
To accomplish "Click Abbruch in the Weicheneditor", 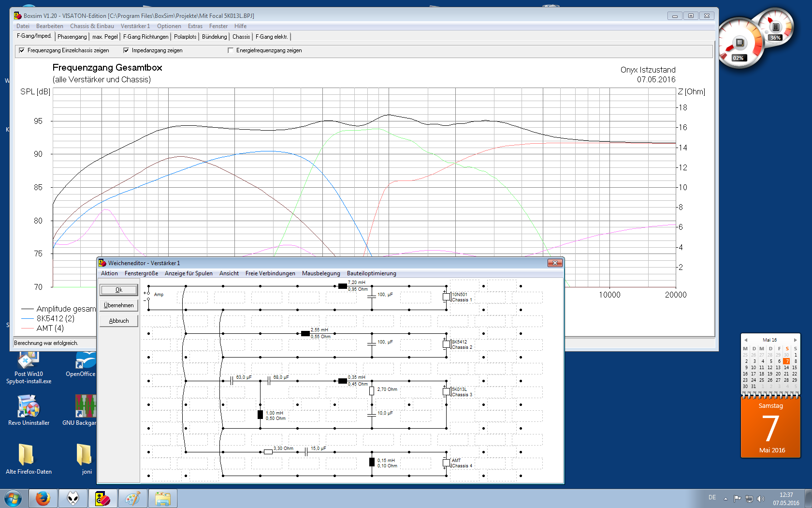I will 119,321.
